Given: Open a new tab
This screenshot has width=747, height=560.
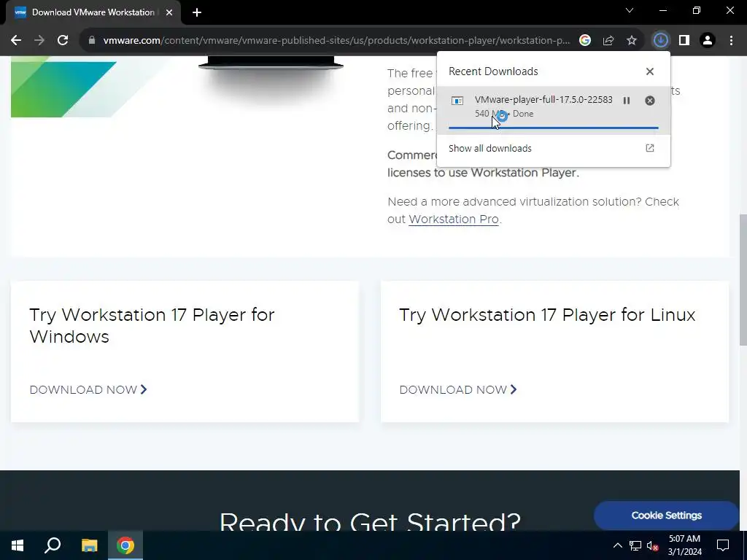Looking at the screenshot, I should [x=197, y=12].
